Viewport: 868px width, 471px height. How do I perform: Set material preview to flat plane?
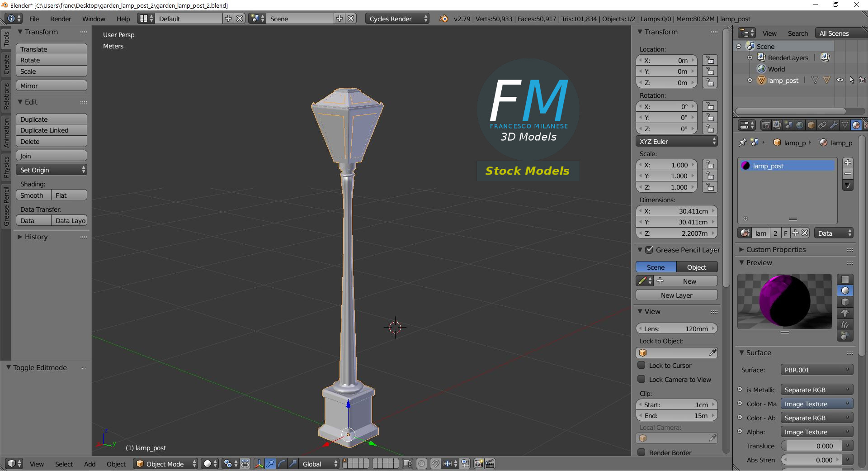tap(845, 279)
